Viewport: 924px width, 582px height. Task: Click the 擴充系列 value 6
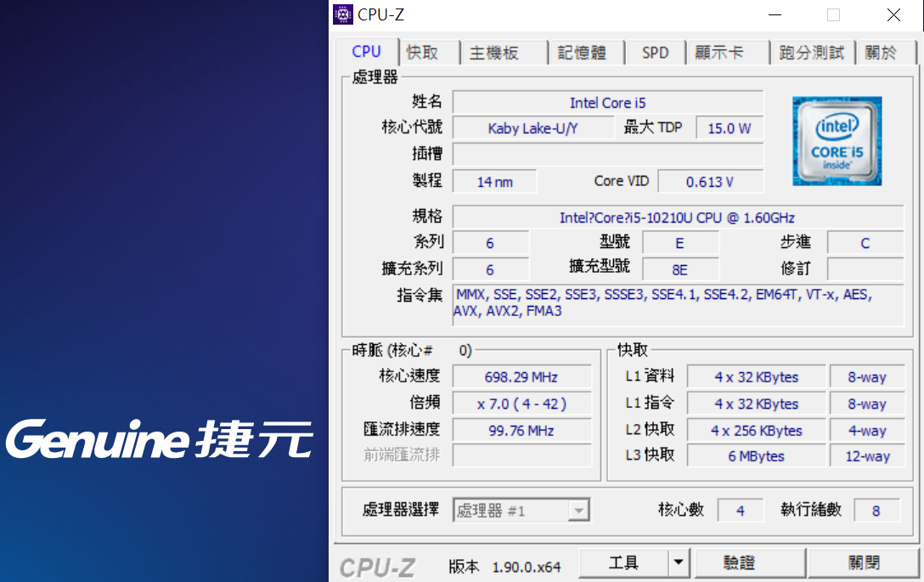tap(490, 269)
